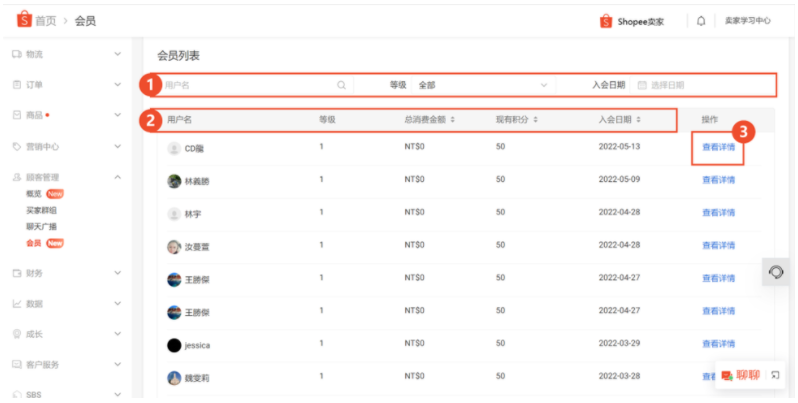
Task: Click the username 魏雯莉
Action: (x=197, y=378)
